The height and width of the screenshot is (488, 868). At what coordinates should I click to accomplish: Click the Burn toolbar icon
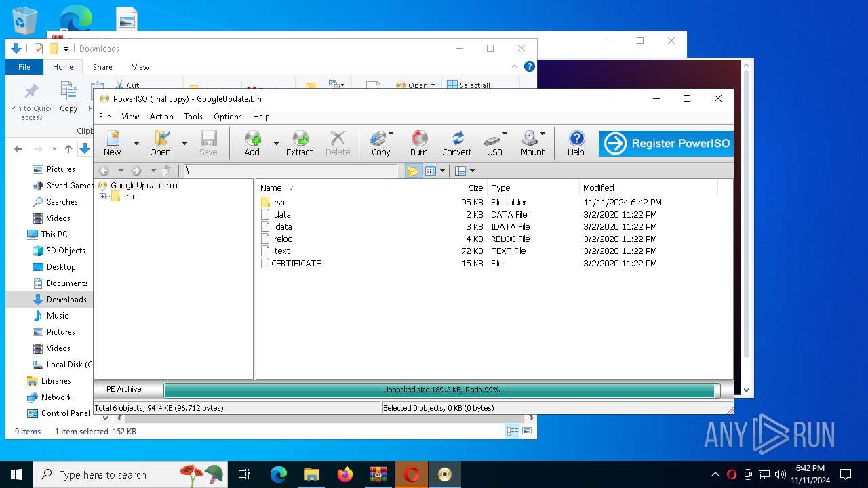point(419,144)
